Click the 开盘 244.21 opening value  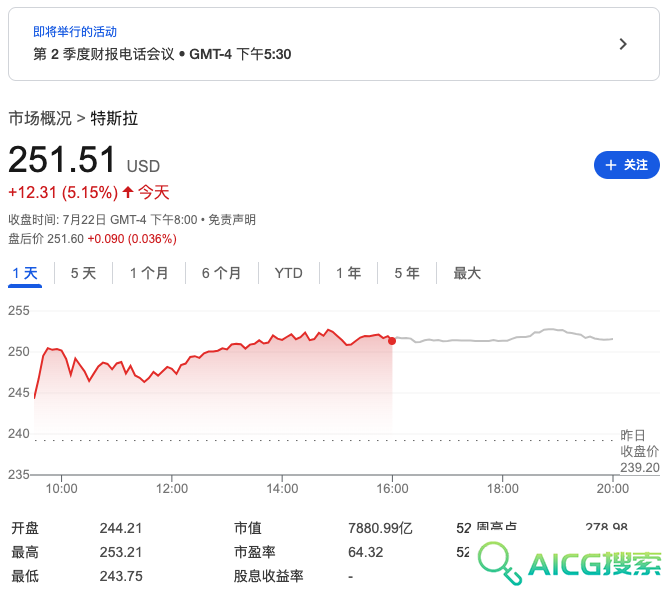pyautogui.click(x=121, y=528)
